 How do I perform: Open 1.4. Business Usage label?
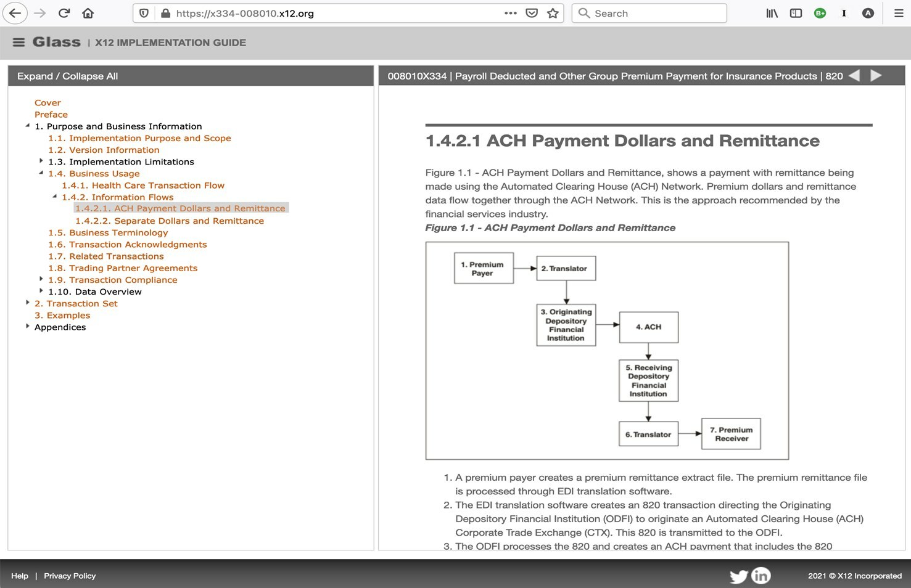[94, 173]
